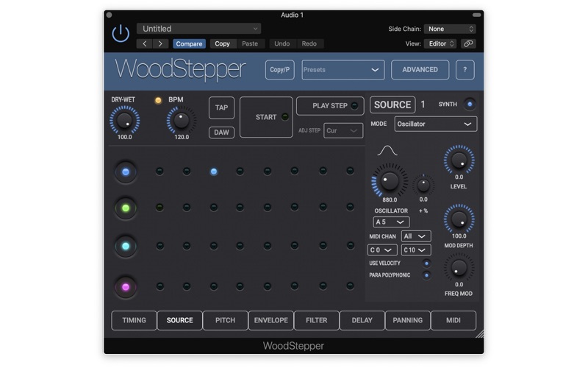Switch to the SOURCE tab
Image resolution: width=588 pixels, height=368 pixels.
(x=179, y=321)
